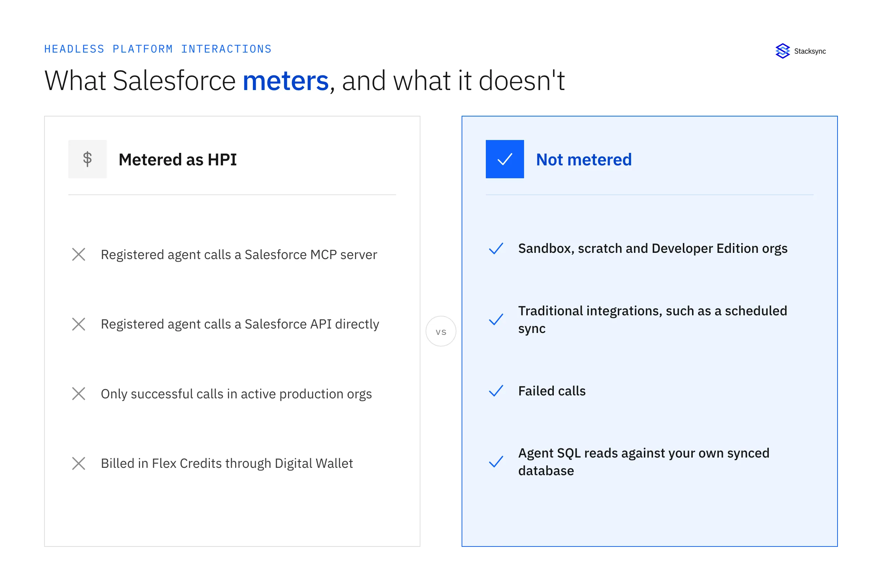Click the blue word meters in the title
This screenshot has width=882, height=588.
coord(286,80)
